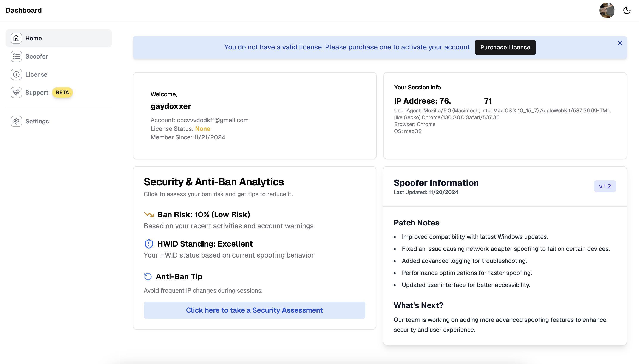Click the Settings gear icon
The image size is (639, 364).
(x=16, y=121)
